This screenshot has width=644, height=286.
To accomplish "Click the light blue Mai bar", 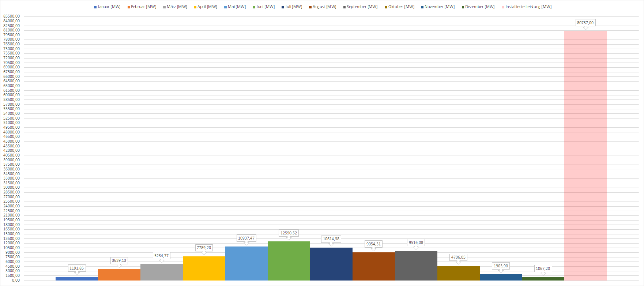I will pos(246,263).
